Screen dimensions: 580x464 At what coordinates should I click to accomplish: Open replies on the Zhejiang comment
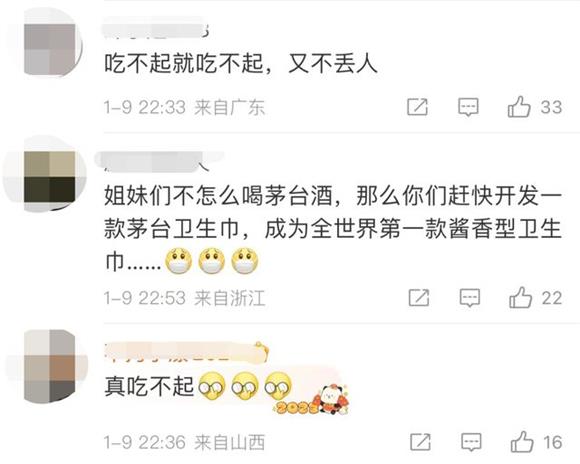tap(470, 298)
